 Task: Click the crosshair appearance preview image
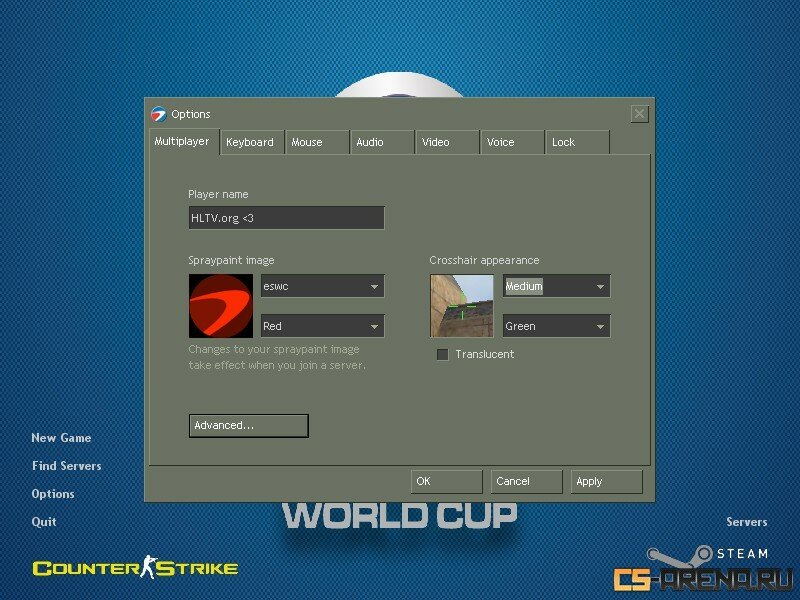coord(462,306)
